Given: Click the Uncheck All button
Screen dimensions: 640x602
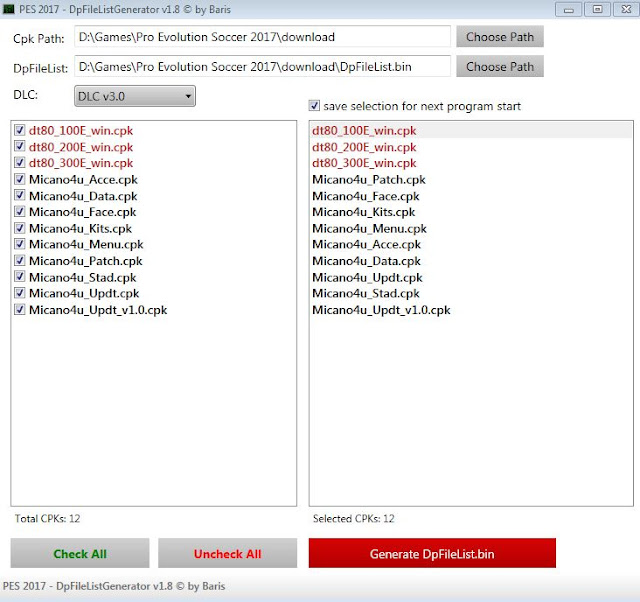Looking at the screenshot, I should coord(227,553).
